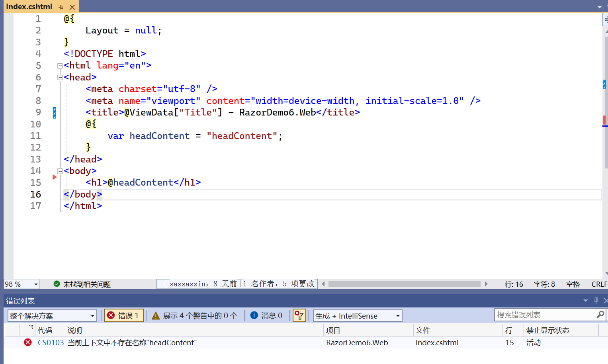The image size is (608, 364).
Task: Collapse the html element outline
Action: click(60, 66)
